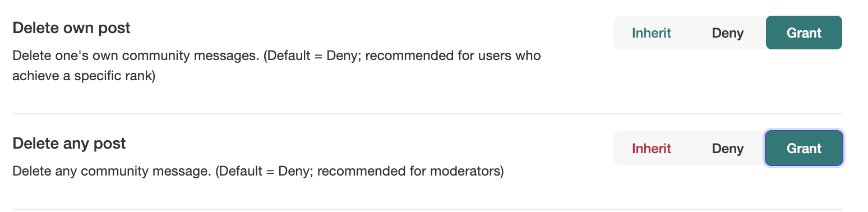Click the Delete own post heading
Image resolution: width=868 pixels, height=212 pixels.
[x=71, y=28]
